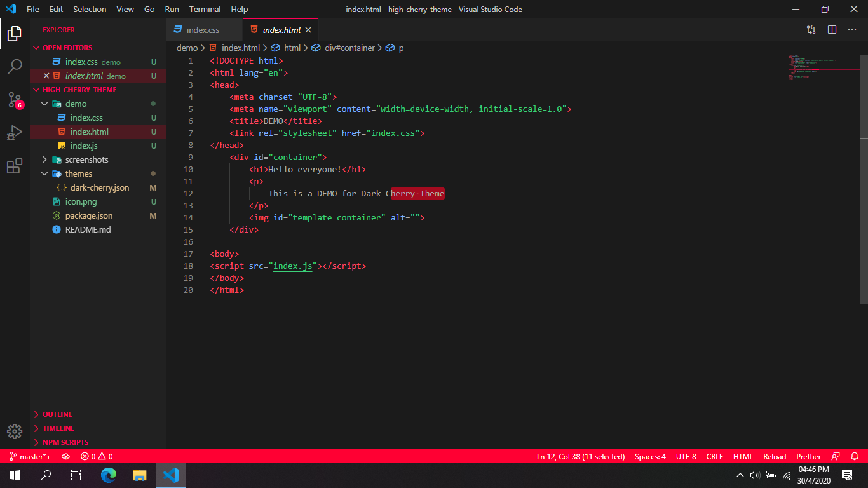This screenshot has width=868, height=488.
Task: Open Windows Start menu
Action: tap(15, 475)
